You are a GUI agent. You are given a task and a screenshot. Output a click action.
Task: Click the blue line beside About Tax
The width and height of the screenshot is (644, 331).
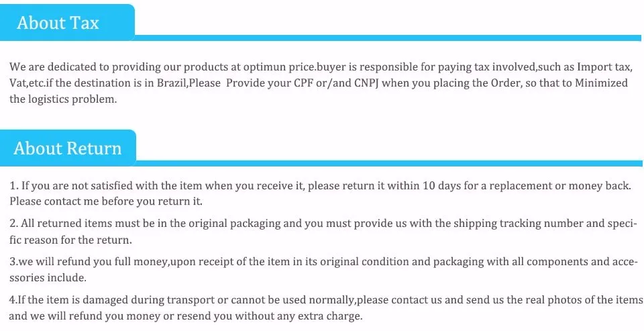pyautogui.click(x=388, y=38)
